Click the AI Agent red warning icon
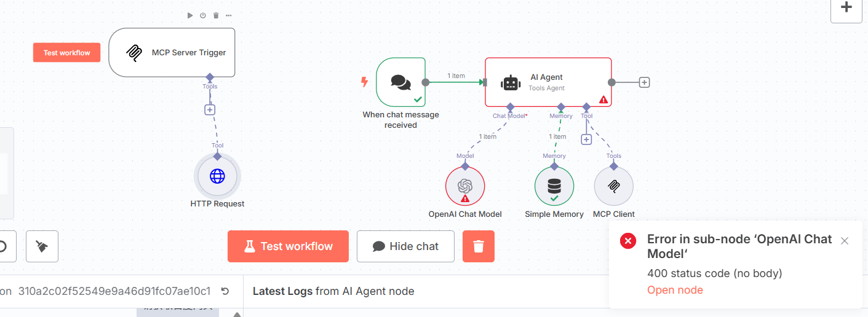This screenshot has height=317, width=868. pos(603,100)
